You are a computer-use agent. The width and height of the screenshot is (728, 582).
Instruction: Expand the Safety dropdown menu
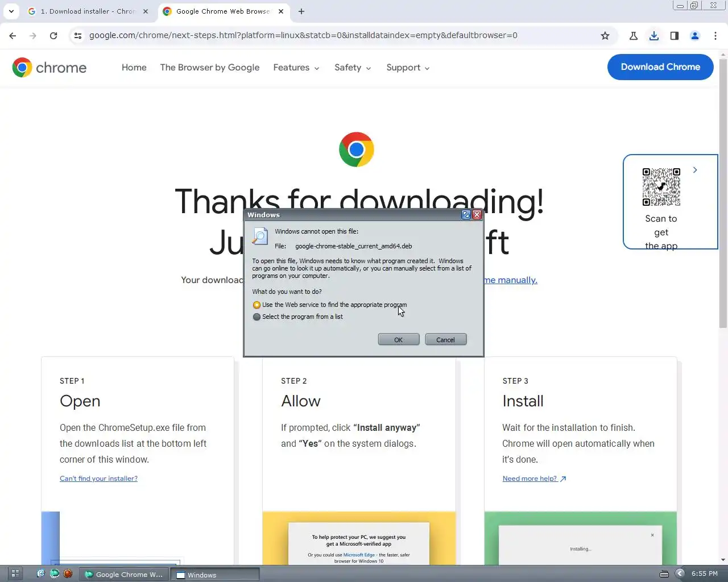[x=353, y=68]
